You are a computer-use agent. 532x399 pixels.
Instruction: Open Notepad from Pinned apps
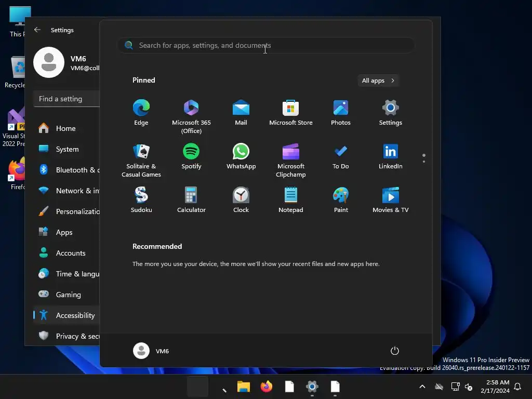[x=291, y=200]
